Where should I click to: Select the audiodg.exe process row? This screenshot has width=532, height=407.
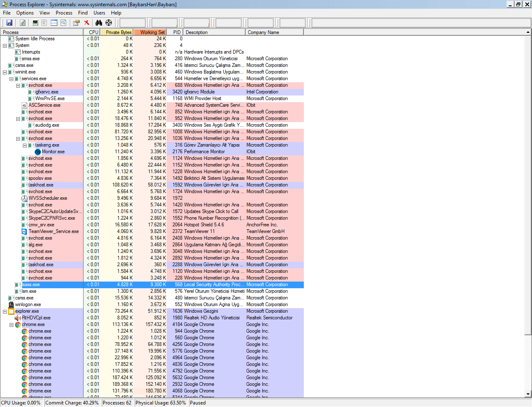click(152, 125)
